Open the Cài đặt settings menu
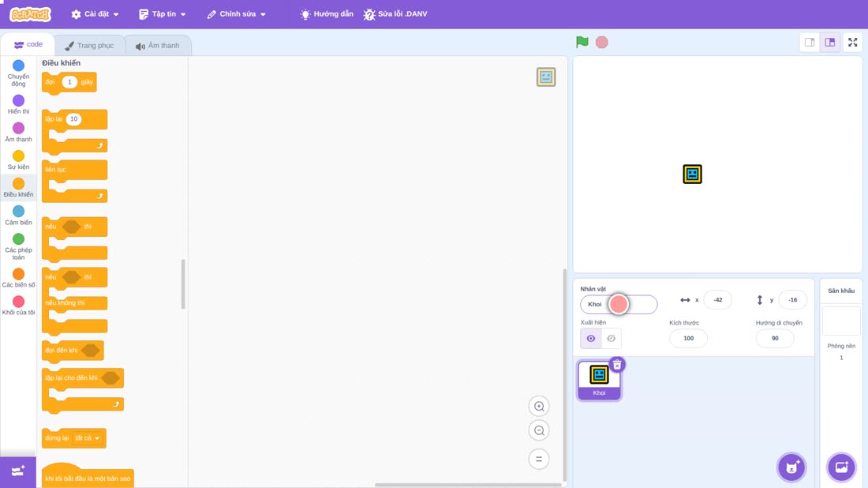Viewport: 868px width, 488px height. pos(95,14)
